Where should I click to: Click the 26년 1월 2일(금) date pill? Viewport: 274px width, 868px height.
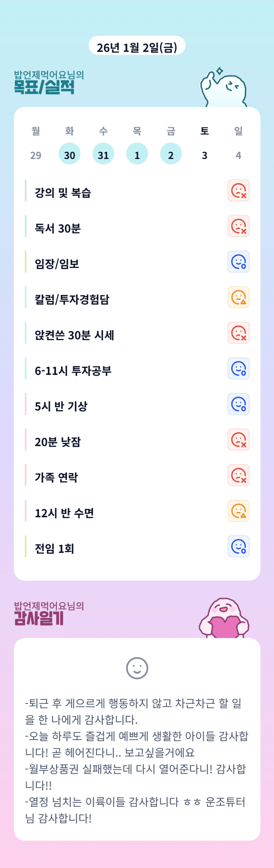pos(137,47)
